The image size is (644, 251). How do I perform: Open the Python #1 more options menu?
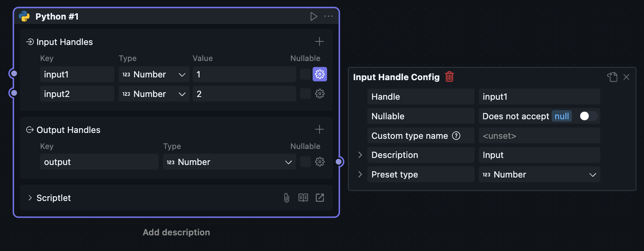pos(329,16)
